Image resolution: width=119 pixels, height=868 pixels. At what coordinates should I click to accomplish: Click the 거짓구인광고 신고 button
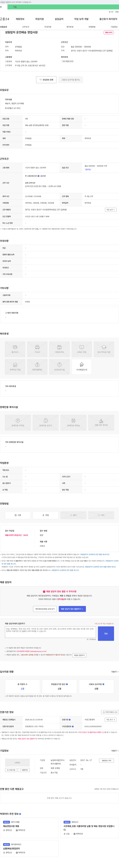[110, 712]
